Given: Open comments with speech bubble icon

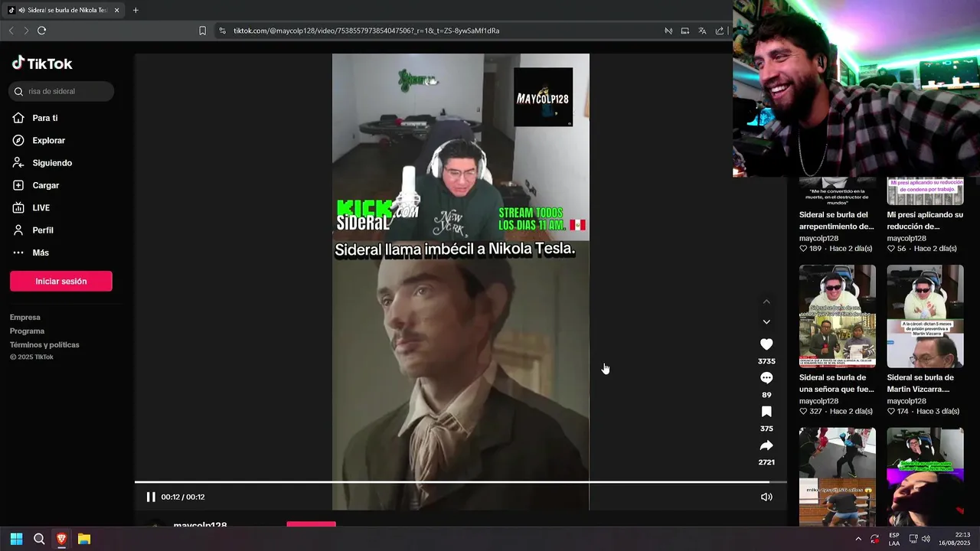Looking at the screenshot, I should [x=766, y=378].
